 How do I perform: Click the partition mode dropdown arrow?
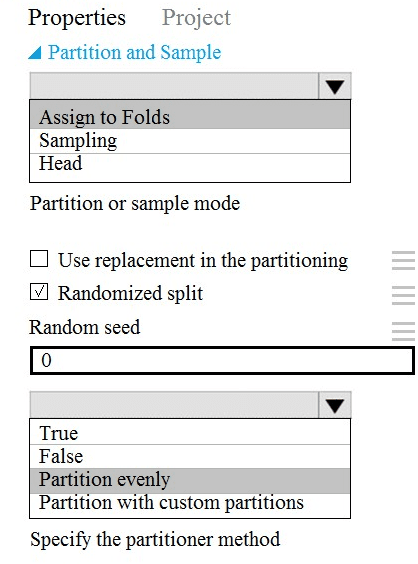335,86
